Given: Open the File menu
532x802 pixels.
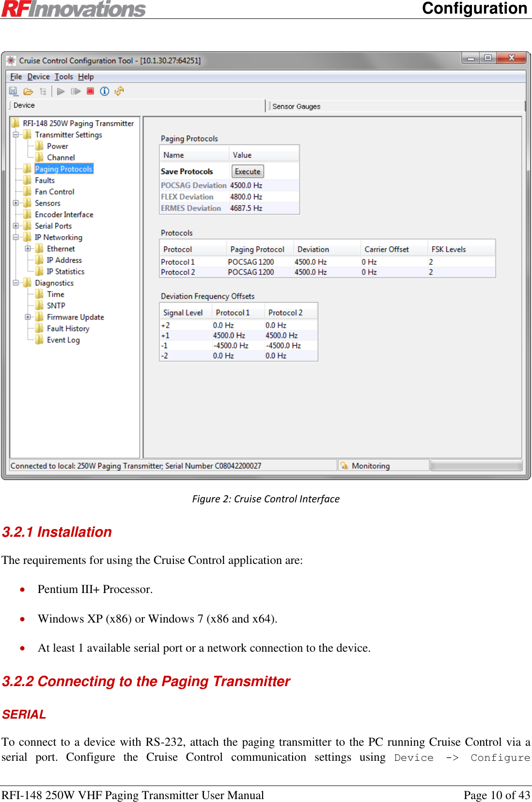Looking at the screenshot, I should [x=16, y=77].
